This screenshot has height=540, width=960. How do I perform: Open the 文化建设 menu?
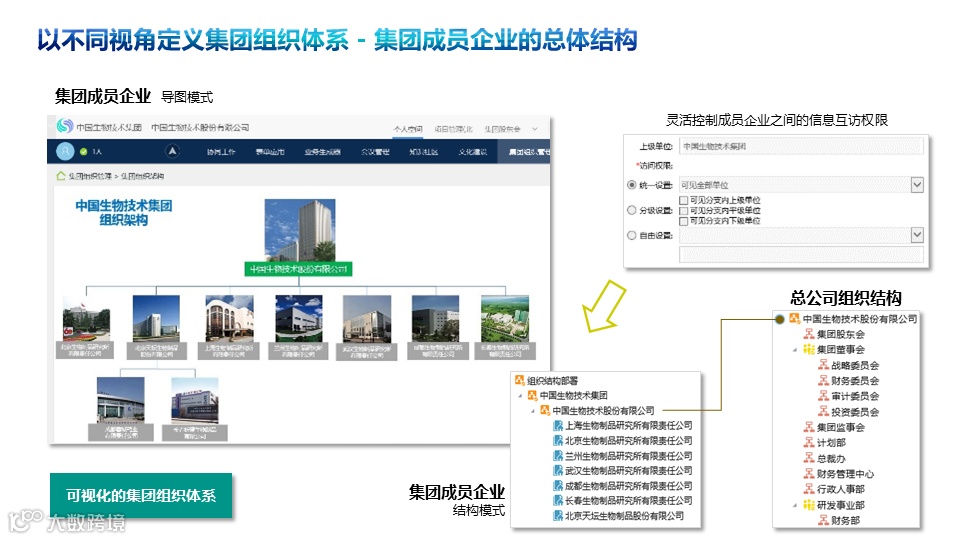(x=473, y=151)
